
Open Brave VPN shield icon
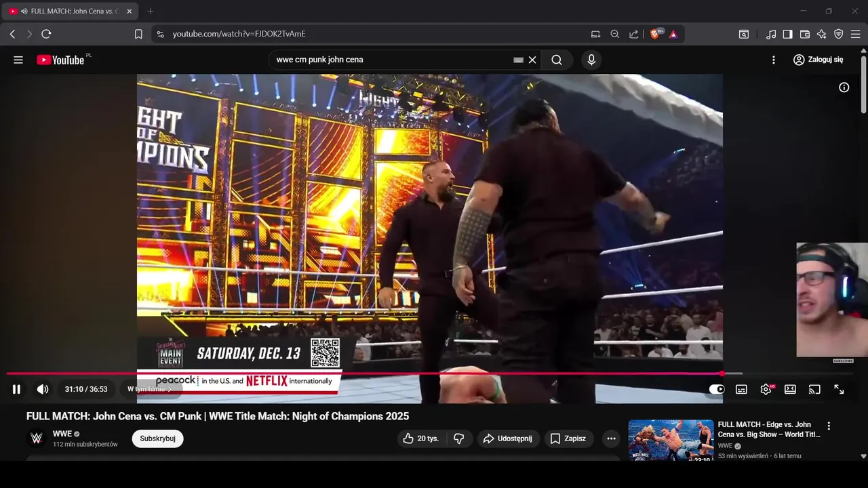[839, 34]
